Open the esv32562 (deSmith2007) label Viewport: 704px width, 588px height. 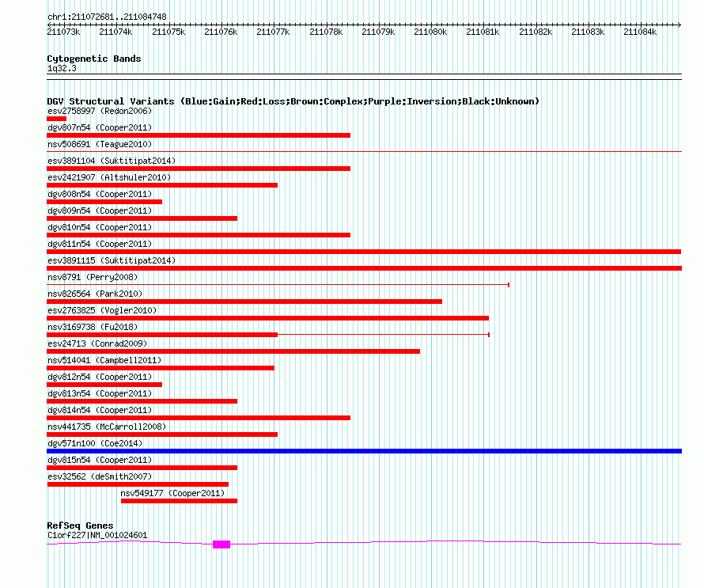tap(100, 476)
